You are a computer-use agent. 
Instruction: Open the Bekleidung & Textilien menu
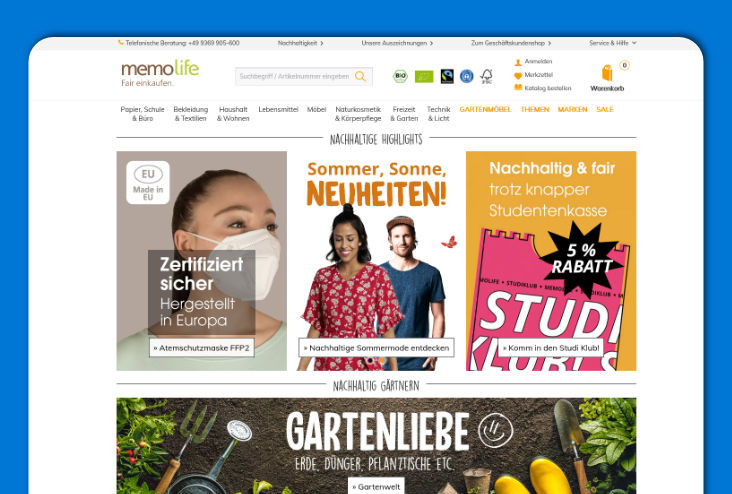(x=190, y=113)
